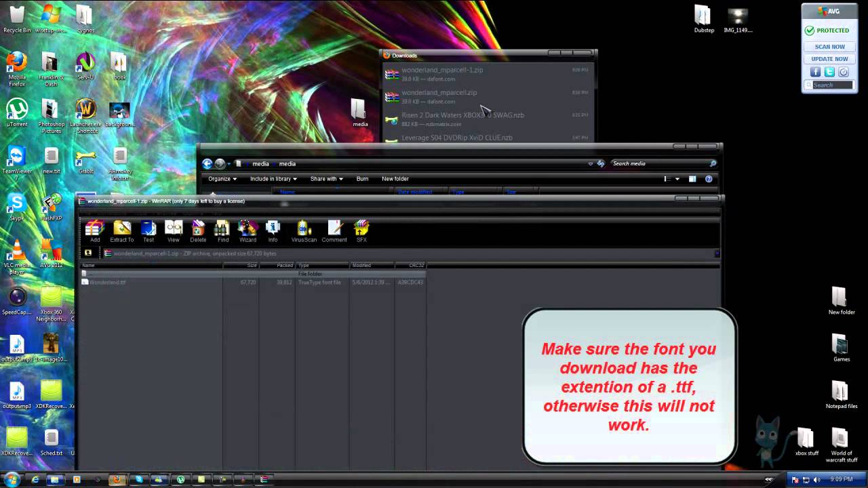Viewport: 868px width, 488px height.
Task: Sort WinRAR list by Size column
Action: (x=241, y=266)
